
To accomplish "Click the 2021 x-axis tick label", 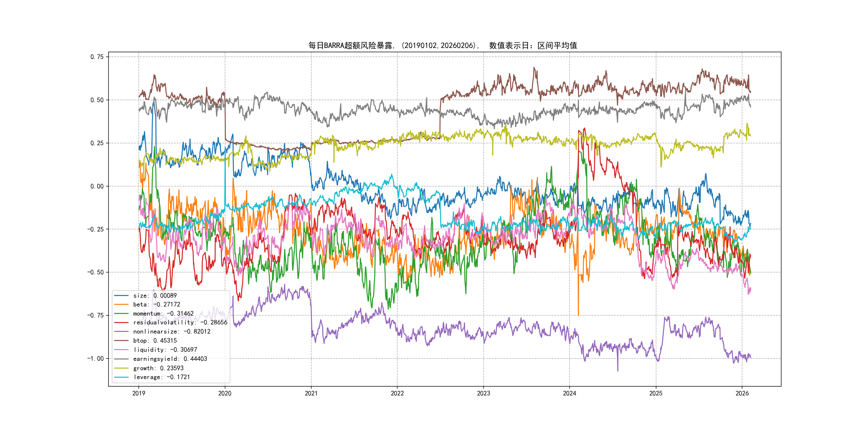I will click(311, 393).
